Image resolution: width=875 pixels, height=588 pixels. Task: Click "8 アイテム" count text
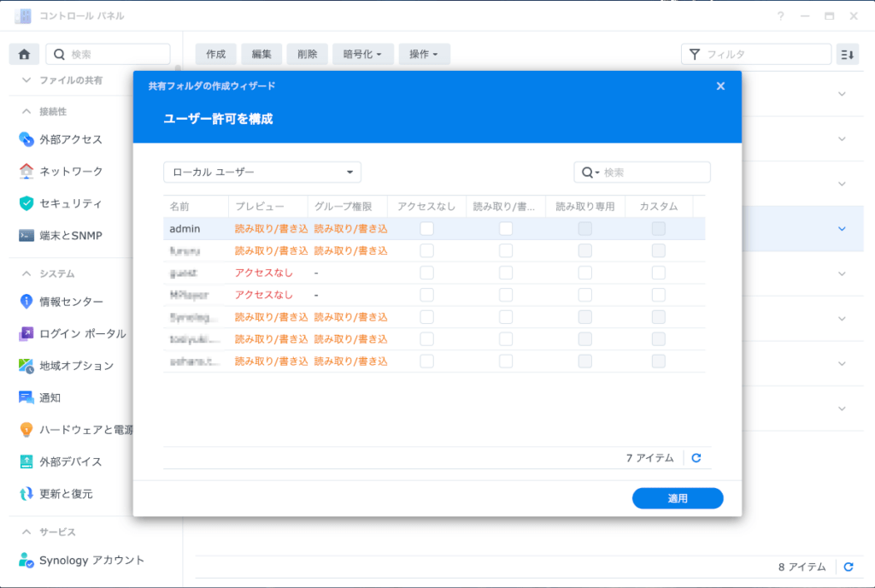click(802, 567)
